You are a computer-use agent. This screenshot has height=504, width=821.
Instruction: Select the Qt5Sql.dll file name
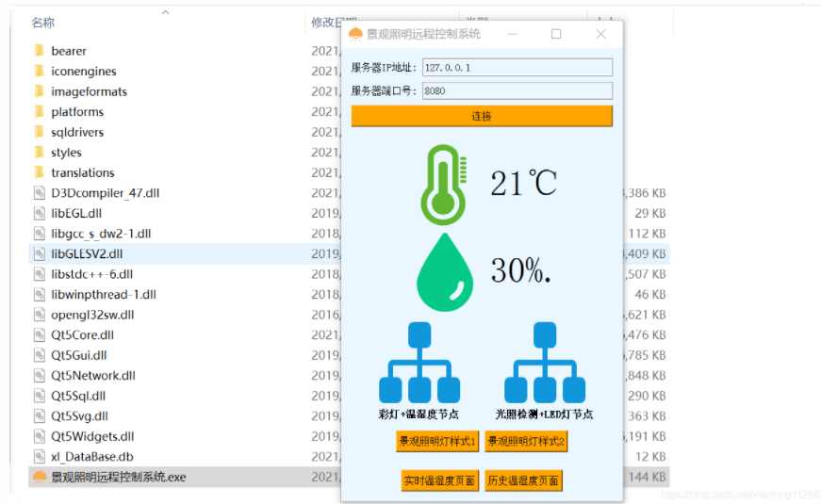click(x=78, y=397)
